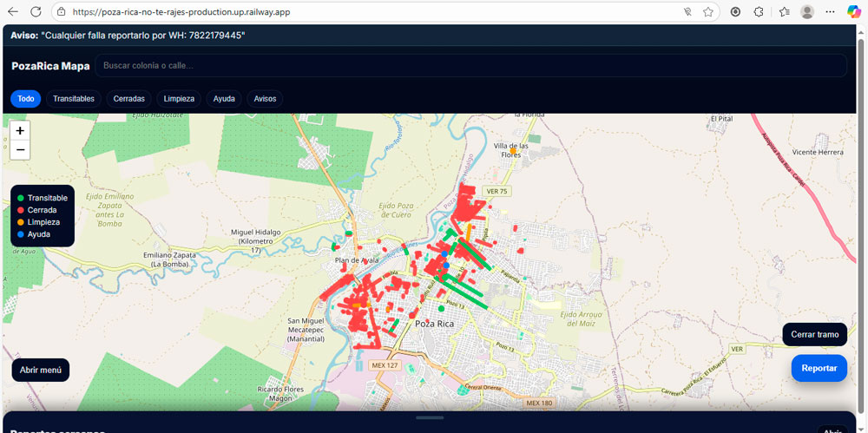Filter map by Cerradas
This screenshot has height=433, width=868.
pyautogui.click(x=129, y=99)
